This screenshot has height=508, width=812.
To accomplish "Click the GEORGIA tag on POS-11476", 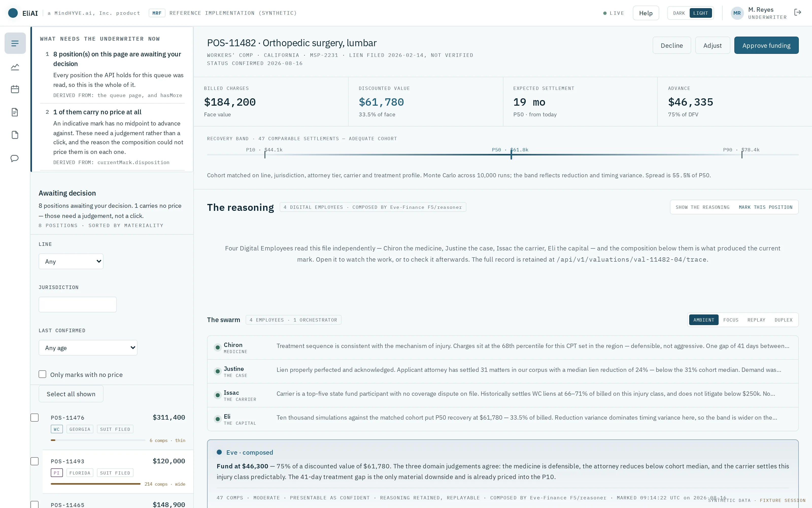I will pyautogui.click(x=80, y=429).
